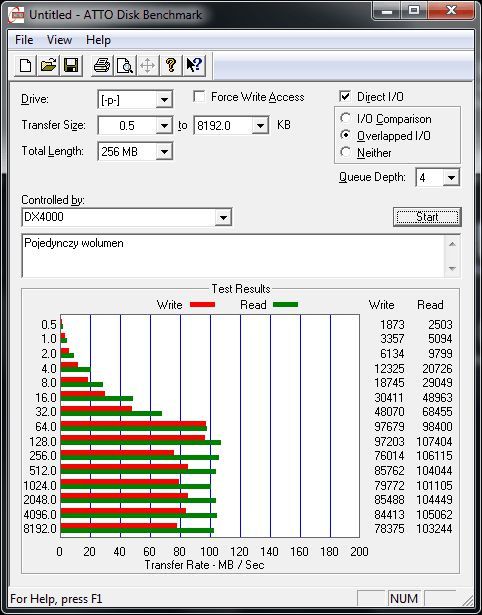
Task: Click the New document toolbar icon
Action: pos(25,65)
